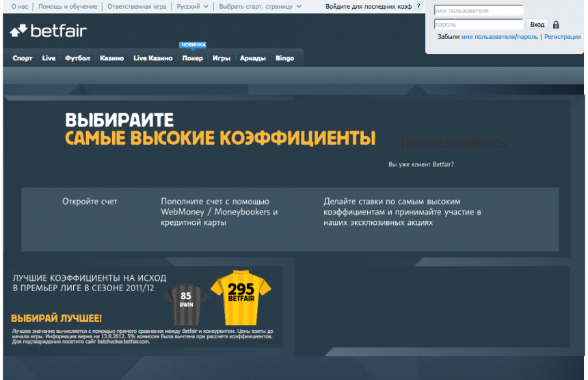
Task: Click the question mark help icon
Action: tap(418, 6)
